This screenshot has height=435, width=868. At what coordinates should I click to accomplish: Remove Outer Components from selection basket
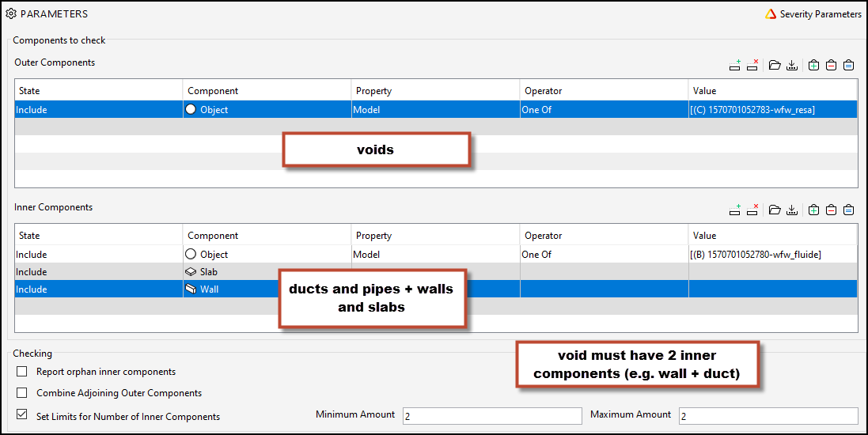coord(831,66)
